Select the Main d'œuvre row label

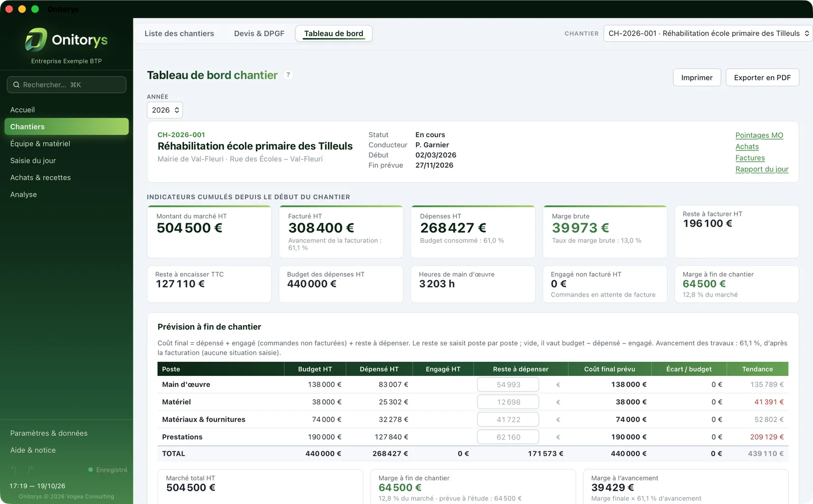(186, 385)
